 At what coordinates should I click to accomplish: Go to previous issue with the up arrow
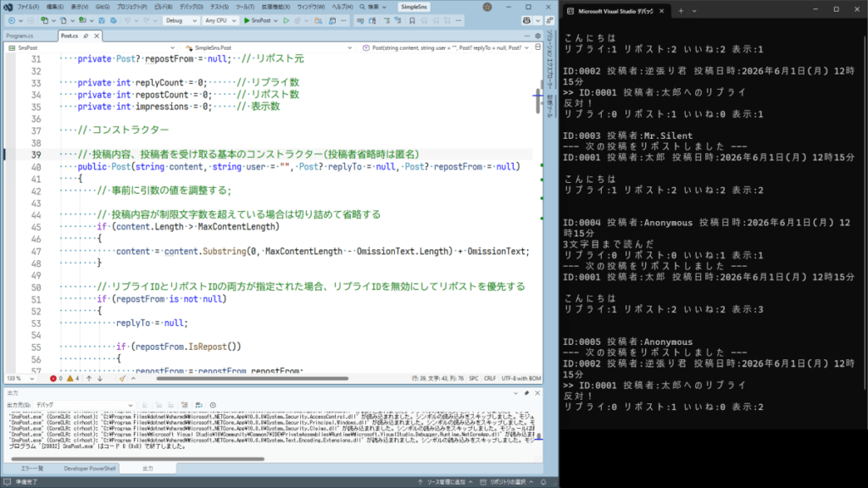[89, 379]
